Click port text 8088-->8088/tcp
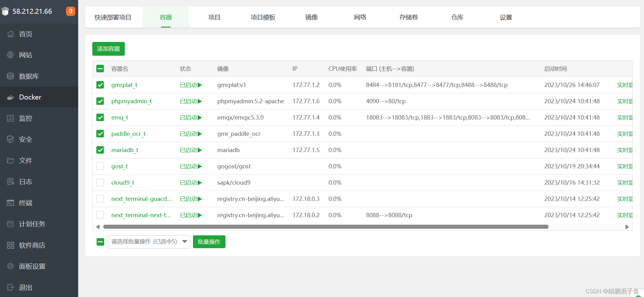Image resolution: width=644 pixels, height=297 pixels. coord(389,215)
